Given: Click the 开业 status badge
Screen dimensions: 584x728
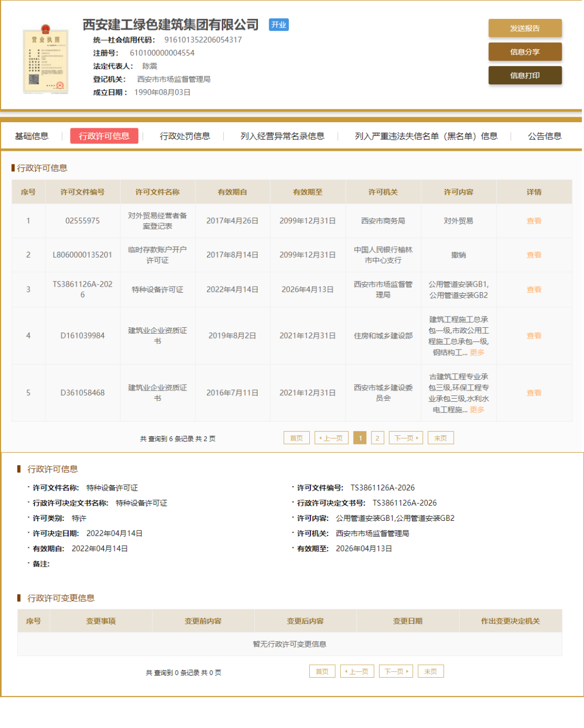Looking at the screenshot, I should (279, 24).
